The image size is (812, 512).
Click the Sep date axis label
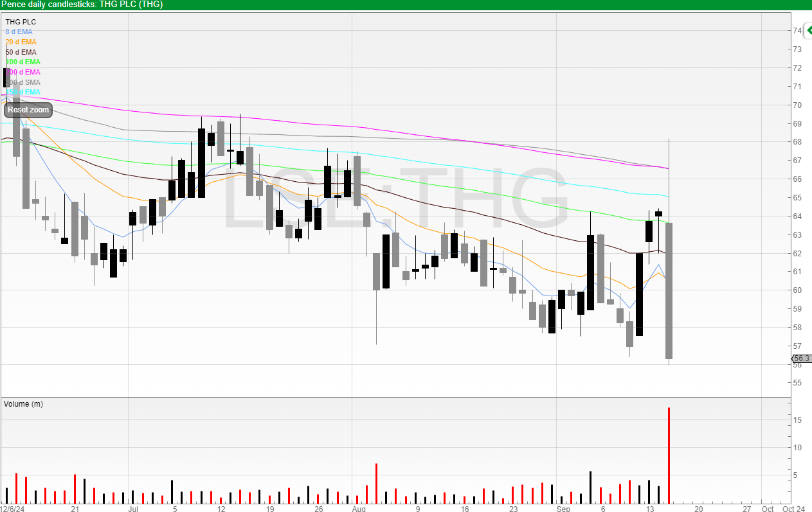563,508
